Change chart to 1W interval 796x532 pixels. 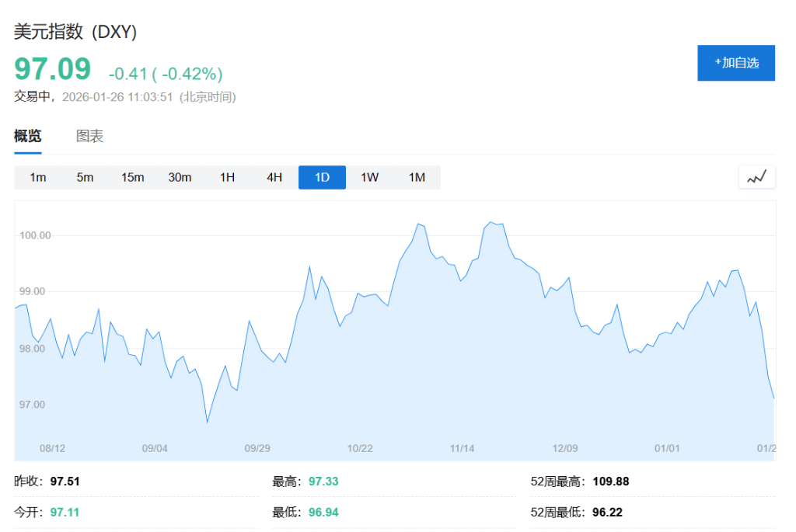pyautogui.click(x=369, y=177)
